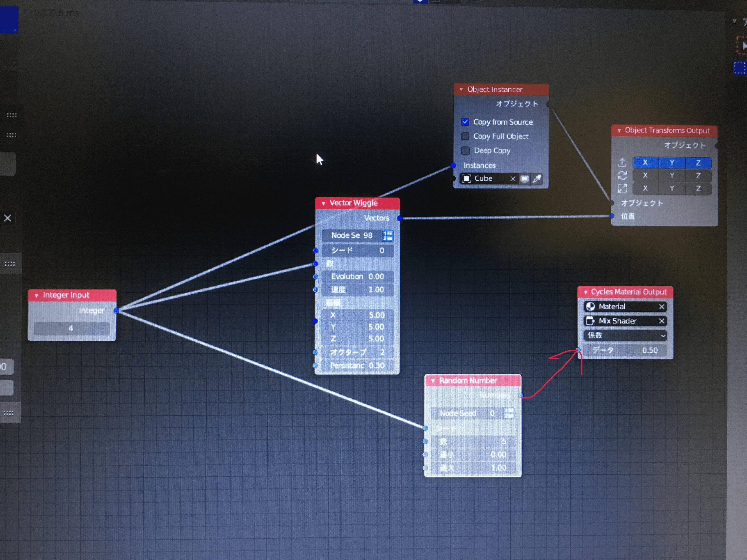Click the scale icon in Transforms Output
The height and width of the screenshot is (560, 747).
pyautogui.click(x=622, y=188)
